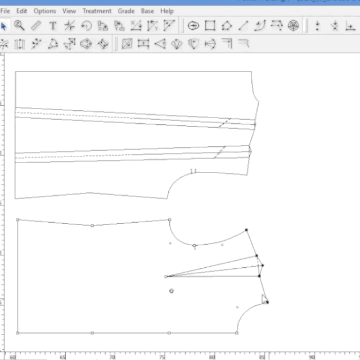Select the triangle dart tool icon
This screenshot has width=360, height=360.
(x=160, y=44)
